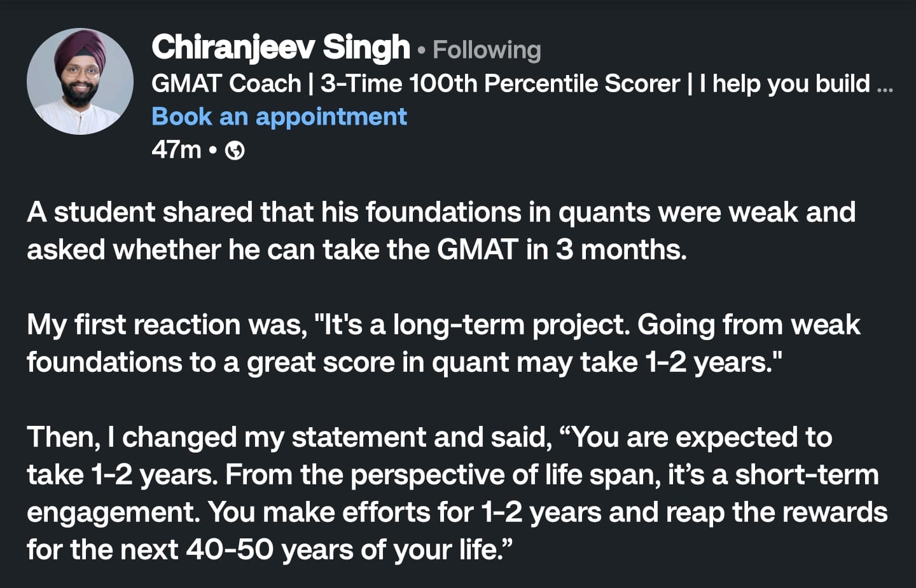Open Chiranjeev Singh's profile photo
This screenshot has height=588, width=916.
[80, 81]
